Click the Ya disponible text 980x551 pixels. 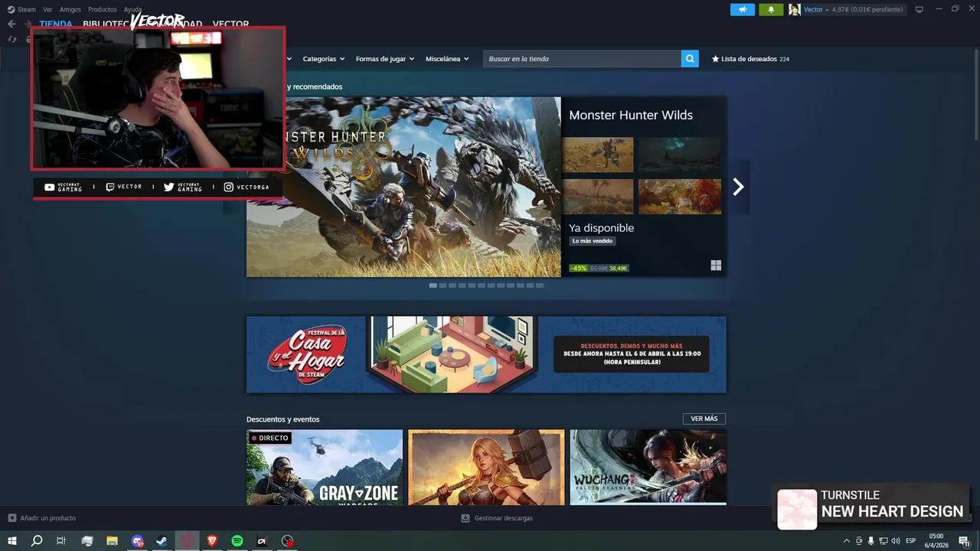[602, 228]
